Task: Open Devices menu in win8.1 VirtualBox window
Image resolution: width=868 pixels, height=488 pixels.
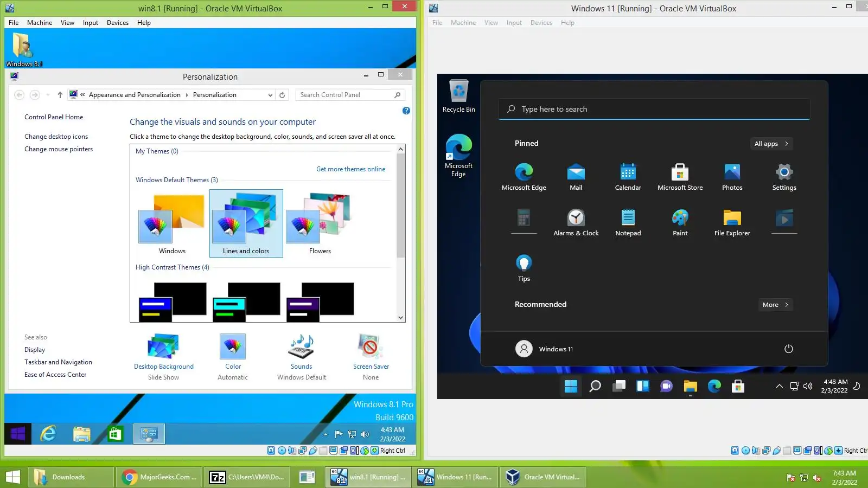Action: tap(118, 23)
